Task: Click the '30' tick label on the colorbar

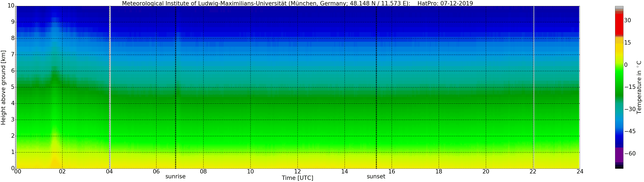Action: [x=628, y=21]
